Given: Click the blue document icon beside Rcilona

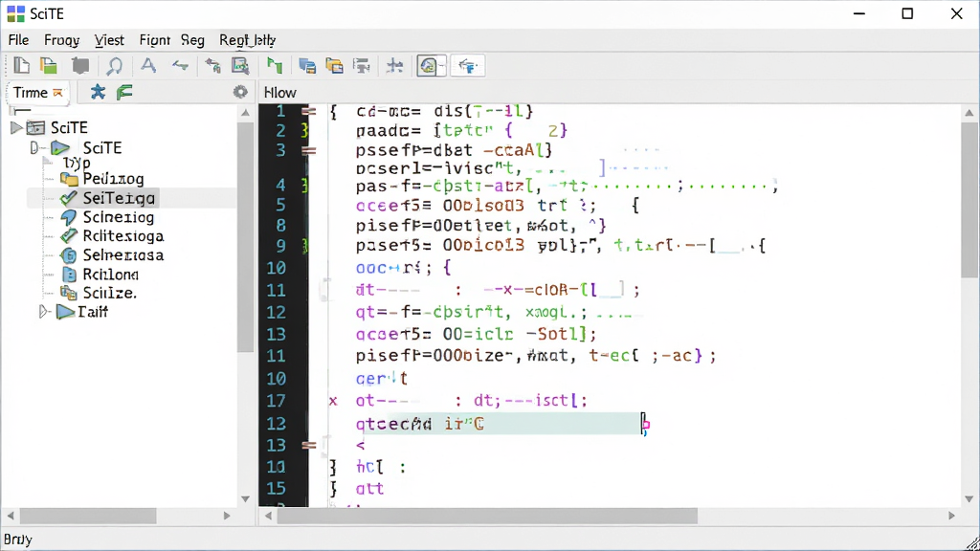Looking at the screenshot, I should 69,275.
